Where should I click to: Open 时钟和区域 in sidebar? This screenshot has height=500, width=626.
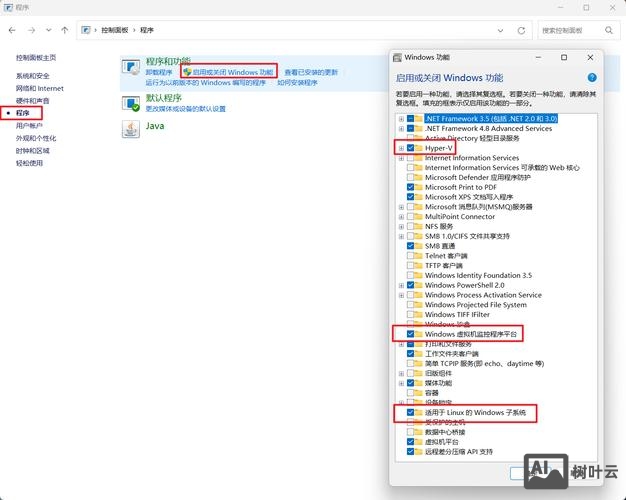point(33,151)
